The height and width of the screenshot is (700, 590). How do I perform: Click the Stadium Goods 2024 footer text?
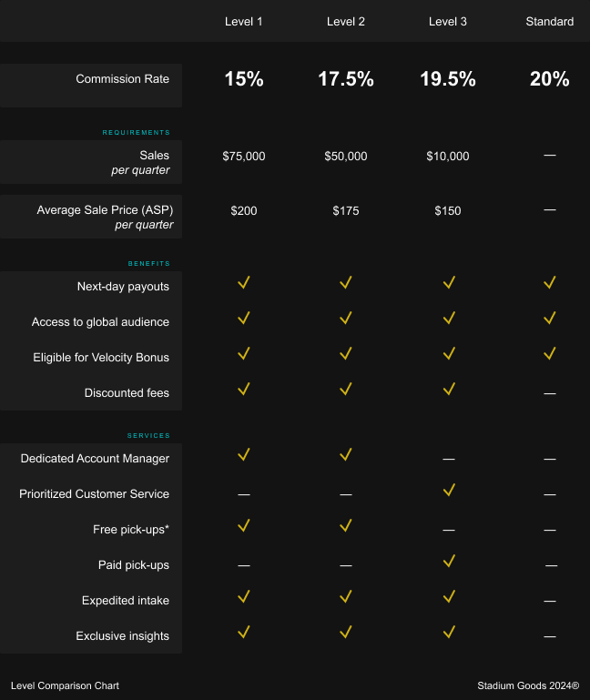pos(528,685)
